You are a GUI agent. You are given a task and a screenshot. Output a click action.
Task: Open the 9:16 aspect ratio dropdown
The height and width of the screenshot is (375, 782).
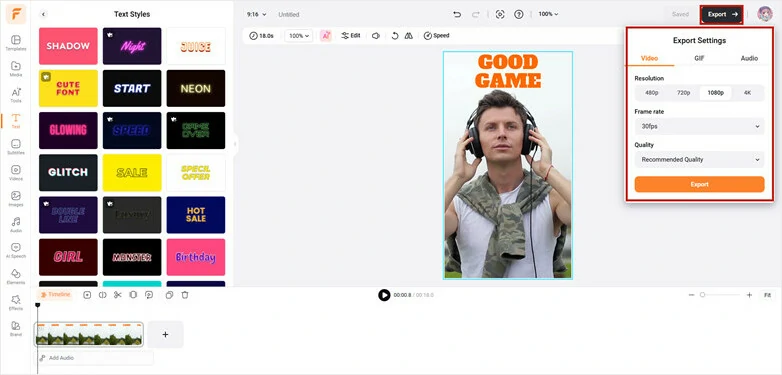pyautogui.click(x=256, y=14)
